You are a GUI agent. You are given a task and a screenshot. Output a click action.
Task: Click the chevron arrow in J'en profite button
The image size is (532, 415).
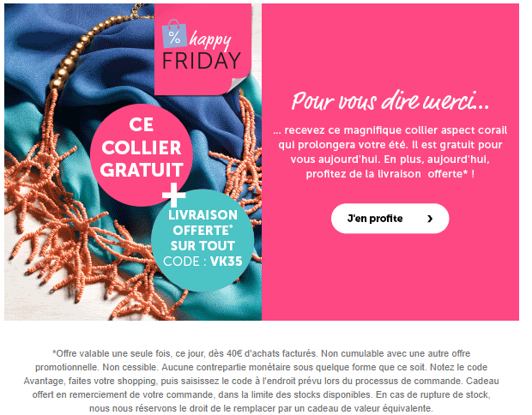point(430,219)
